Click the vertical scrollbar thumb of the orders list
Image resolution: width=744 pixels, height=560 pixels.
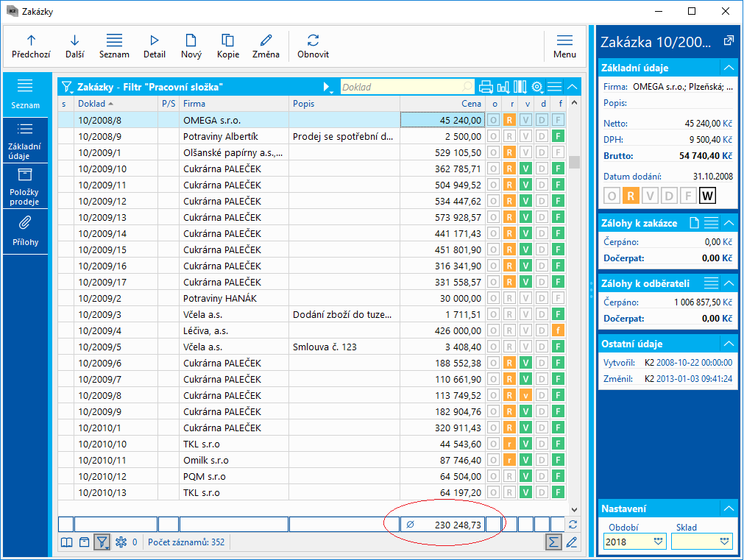pyautogui.click(x=574, y=162)
